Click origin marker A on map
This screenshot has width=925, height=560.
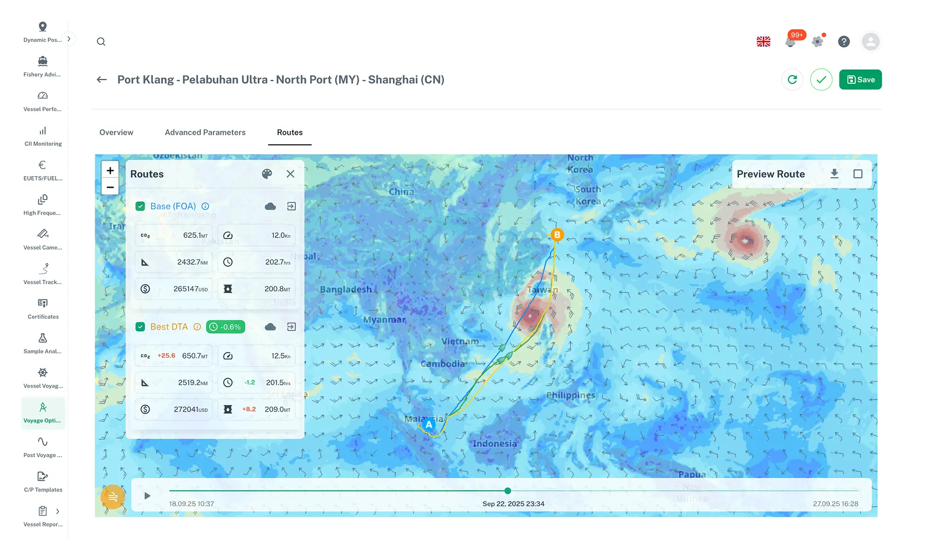pos(429,425)
